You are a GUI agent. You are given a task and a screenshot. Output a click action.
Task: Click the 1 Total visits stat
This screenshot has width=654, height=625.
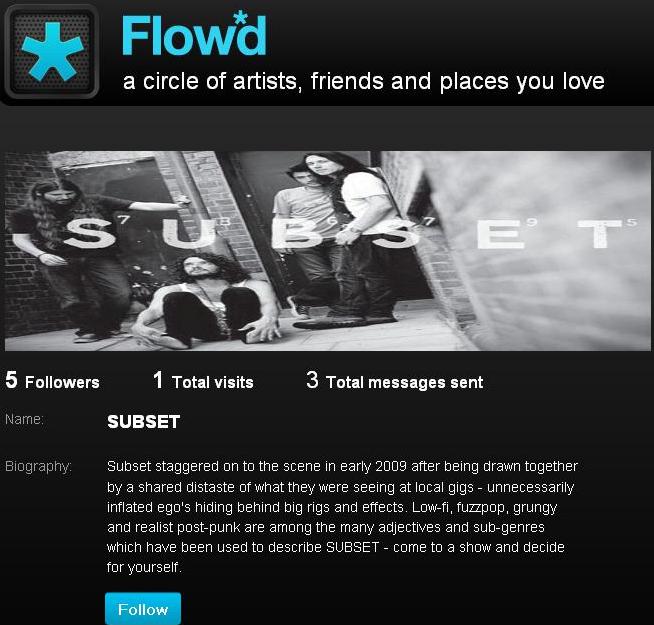coord(204,381)
